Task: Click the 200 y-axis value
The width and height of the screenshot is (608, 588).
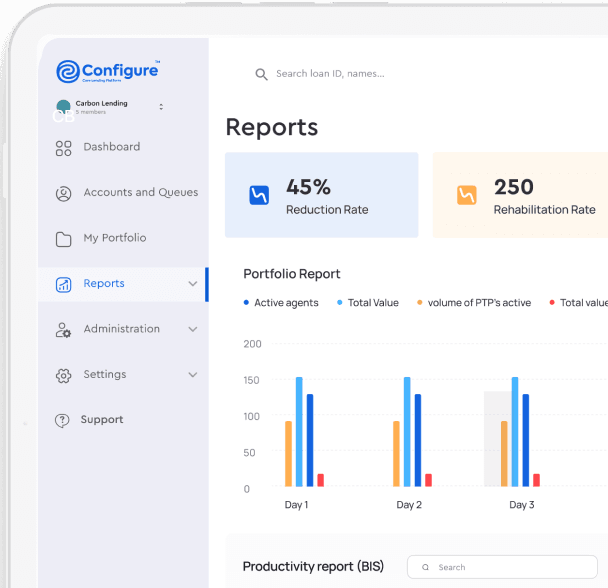Action: point(252,344)
